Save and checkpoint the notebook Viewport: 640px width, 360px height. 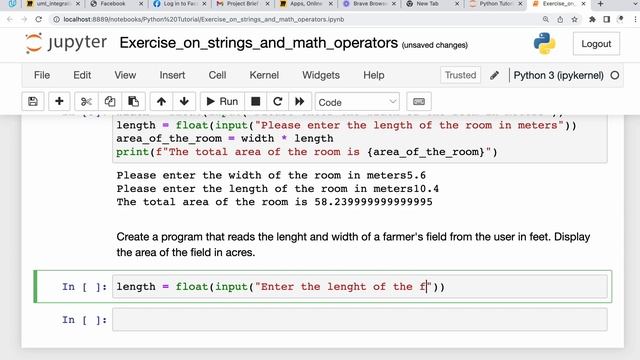pos(33,102)
